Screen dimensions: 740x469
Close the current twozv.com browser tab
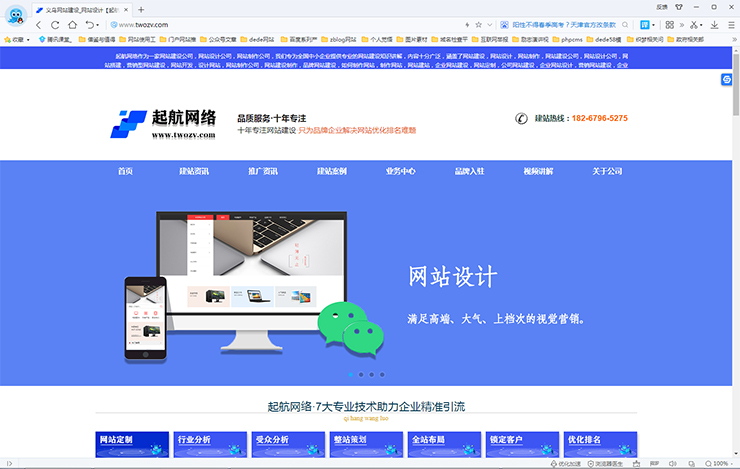pyautogui.click(x=126, y=9)
